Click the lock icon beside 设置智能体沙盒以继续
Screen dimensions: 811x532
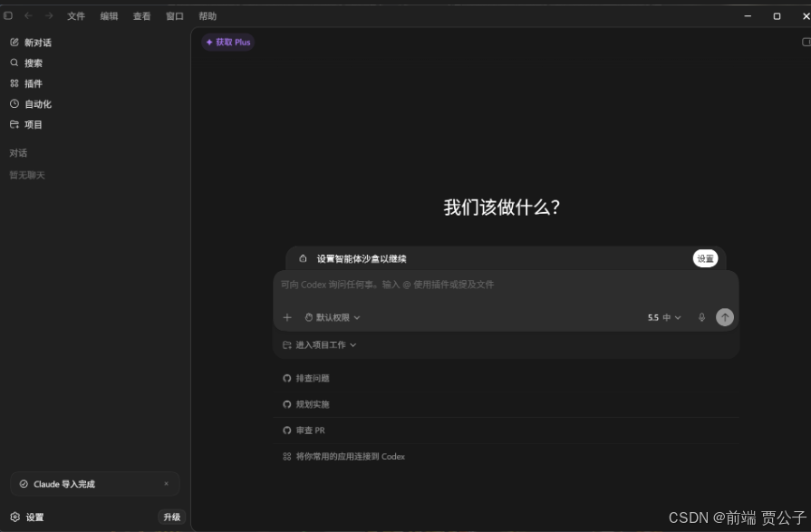pos(303,258)
